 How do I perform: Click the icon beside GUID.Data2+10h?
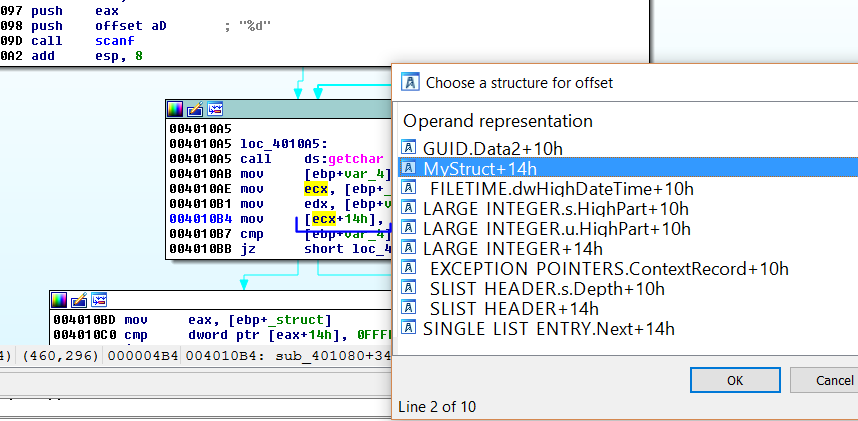pos(409,148)
